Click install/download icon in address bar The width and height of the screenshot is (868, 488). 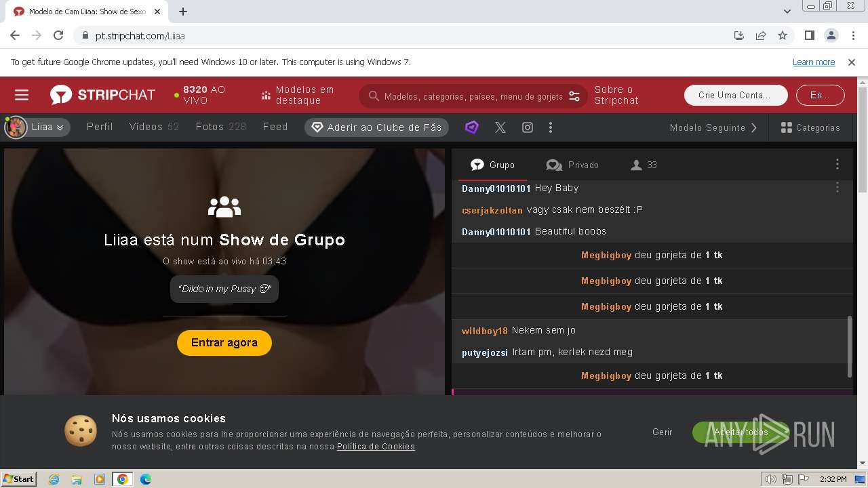[739, 36]
